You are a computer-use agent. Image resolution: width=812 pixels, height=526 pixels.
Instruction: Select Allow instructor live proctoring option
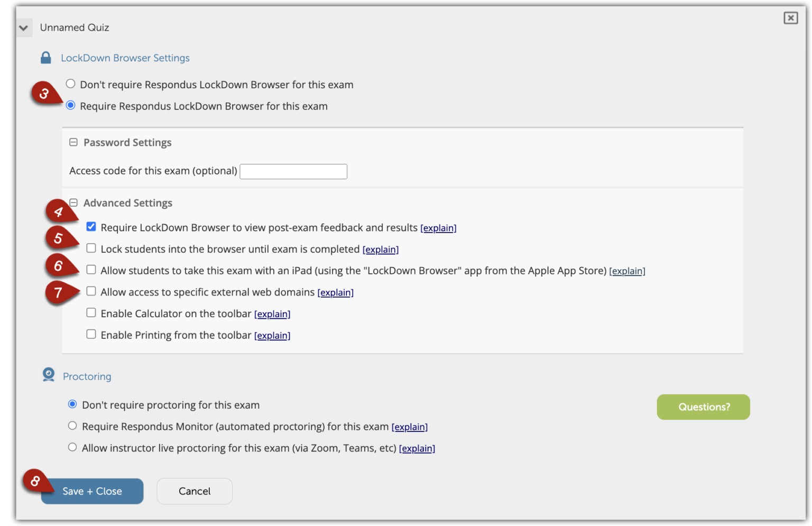click(72, 447)
